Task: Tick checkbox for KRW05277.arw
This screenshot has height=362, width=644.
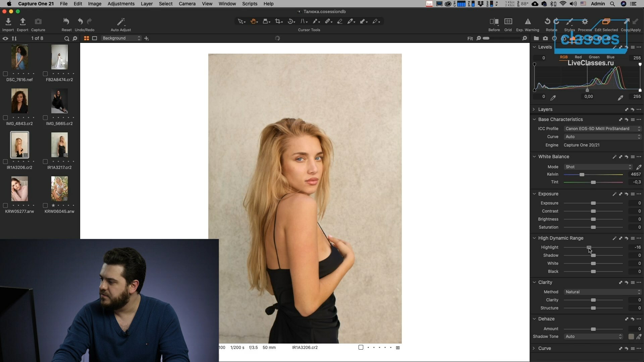Action: coord(5,205)
